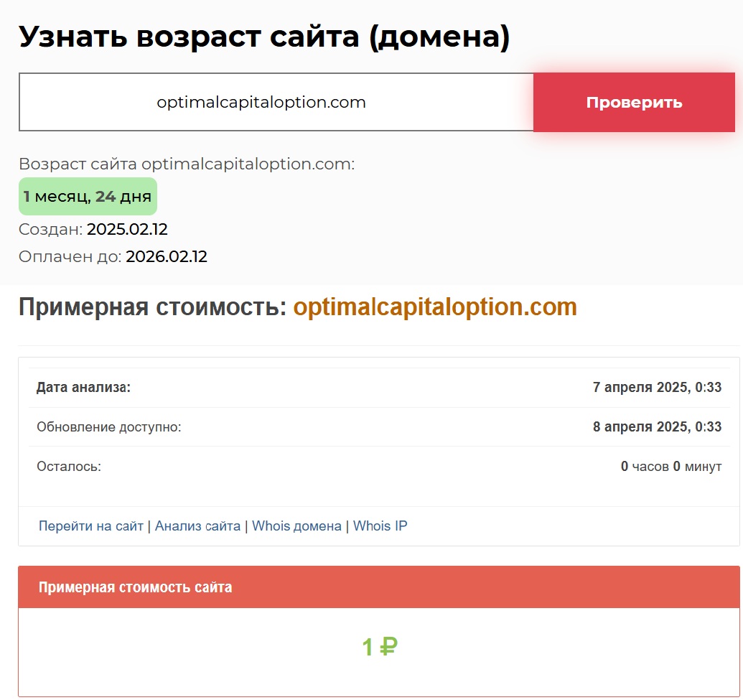Click the Обновление доступно label

pos(109,427)
